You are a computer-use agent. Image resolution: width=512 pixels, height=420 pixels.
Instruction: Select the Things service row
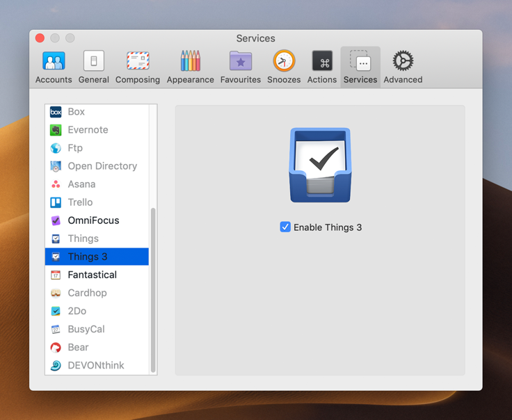click(97, 239)
